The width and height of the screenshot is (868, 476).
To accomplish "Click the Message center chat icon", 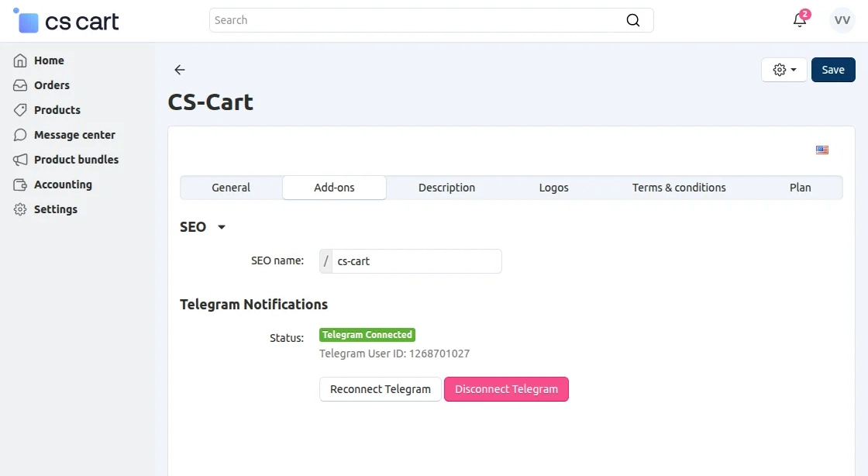I will coord(20,135).
